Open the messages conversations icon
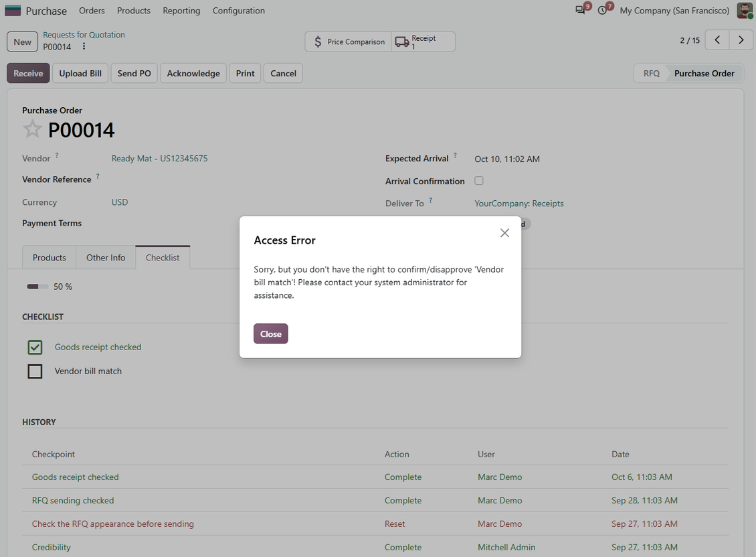Image resolution: width=756 pixels, height=557 pixels. pos(580,10)
